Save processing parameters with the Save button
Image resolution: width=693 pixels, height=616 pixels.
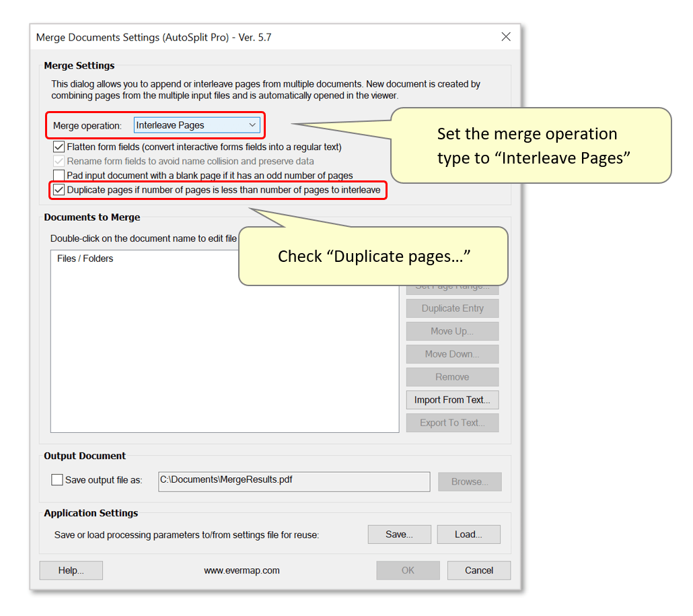coord(399,534)
